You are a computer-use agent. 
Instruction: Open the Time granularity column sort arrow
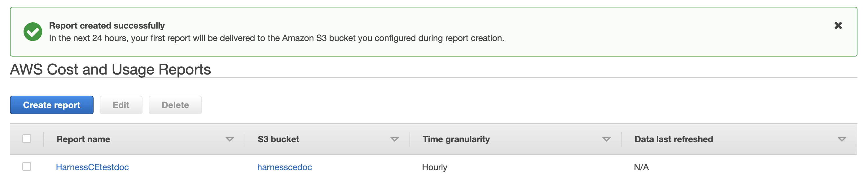(x=607, y=139)
